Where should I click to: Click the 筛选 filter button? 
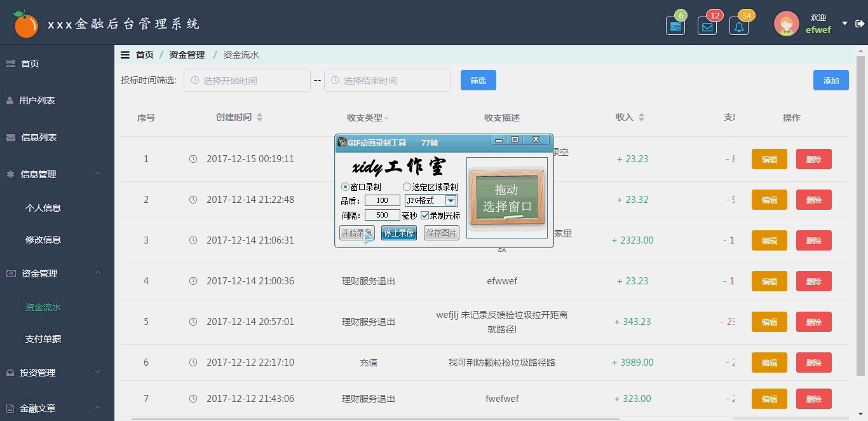478,80
